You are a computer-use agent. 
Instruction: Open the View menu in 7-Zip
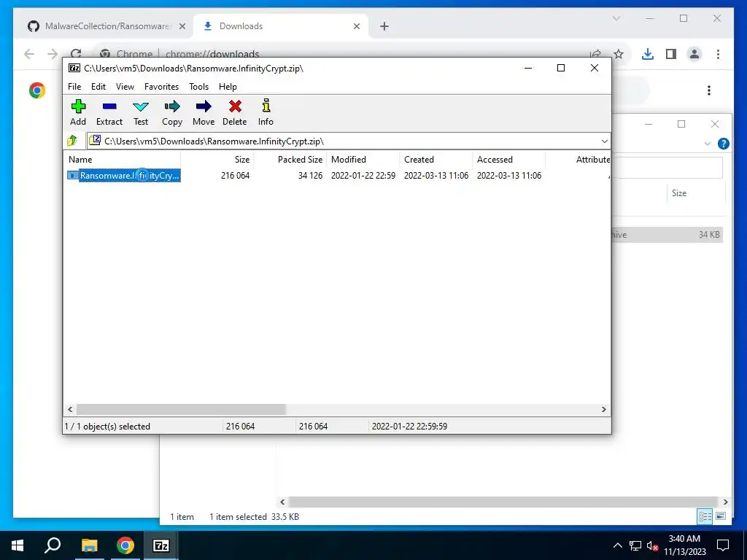point(125,87)
